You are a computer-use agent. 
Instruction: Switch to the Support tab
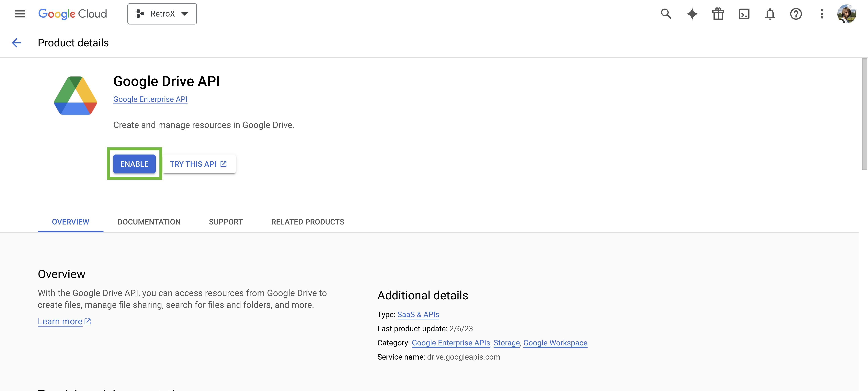(x=226, y=222)
